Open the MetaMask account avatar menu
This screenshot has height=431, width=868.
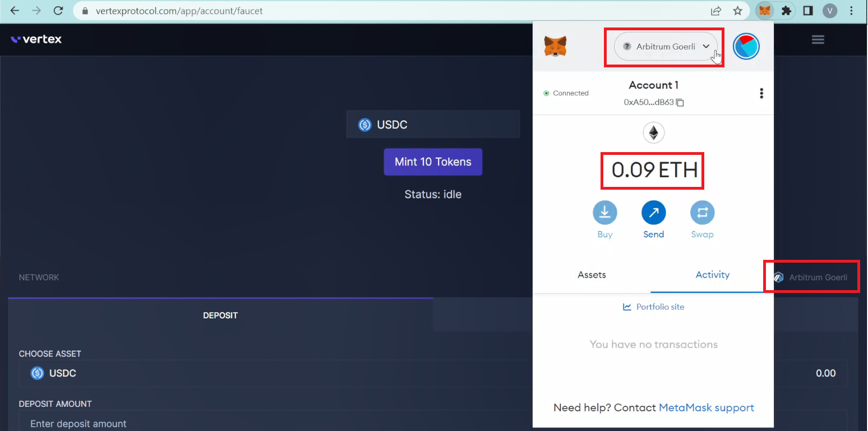[746, 47]
